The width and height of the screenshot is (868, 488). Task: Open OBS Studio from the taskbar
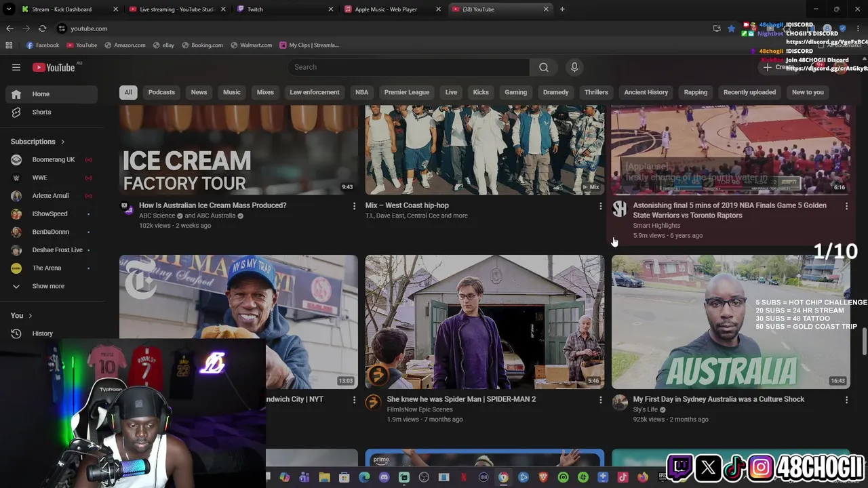[424, 478]
